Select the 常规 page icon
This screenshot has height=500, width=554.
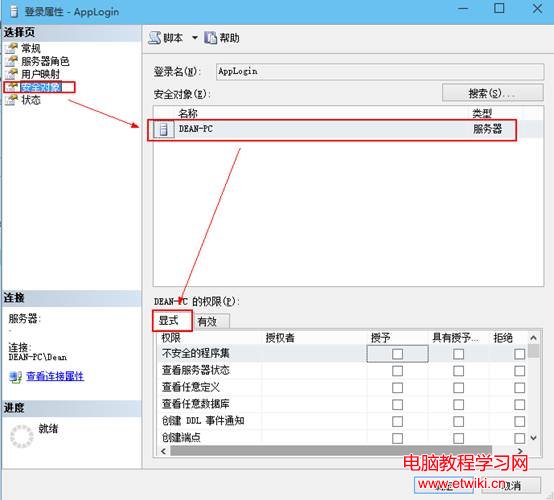12,48
